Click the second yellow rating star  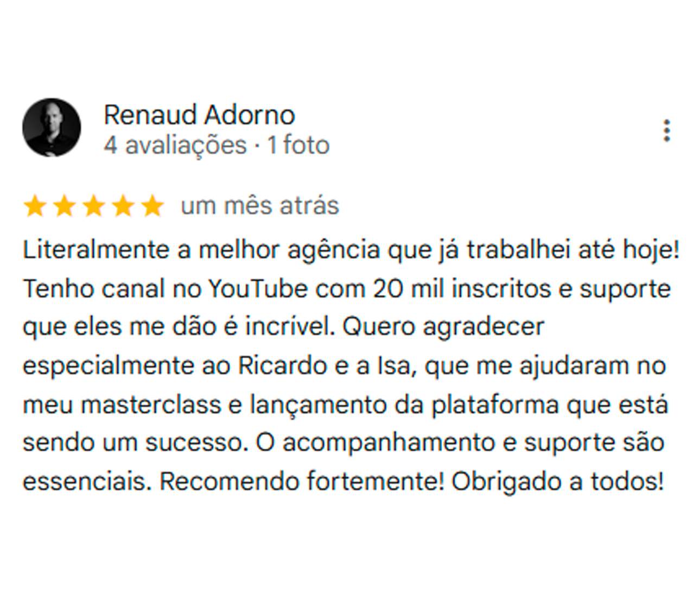[65, 206]
